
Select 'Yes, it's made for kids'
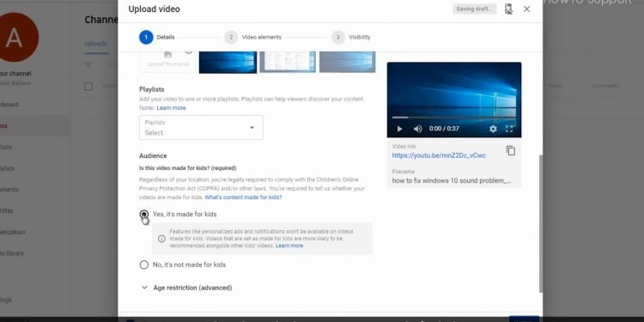(x=143, y=214)
